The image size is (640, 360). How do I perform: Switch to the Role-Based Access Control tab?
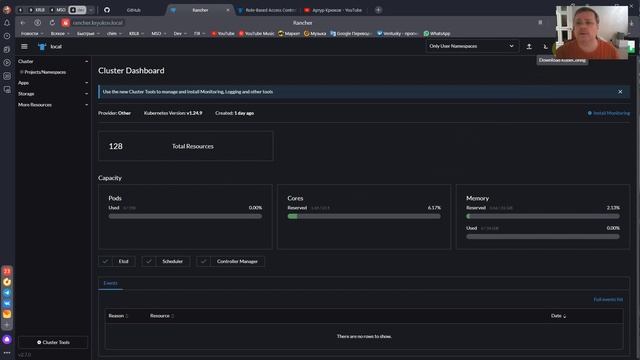click(x=267, y=10)
